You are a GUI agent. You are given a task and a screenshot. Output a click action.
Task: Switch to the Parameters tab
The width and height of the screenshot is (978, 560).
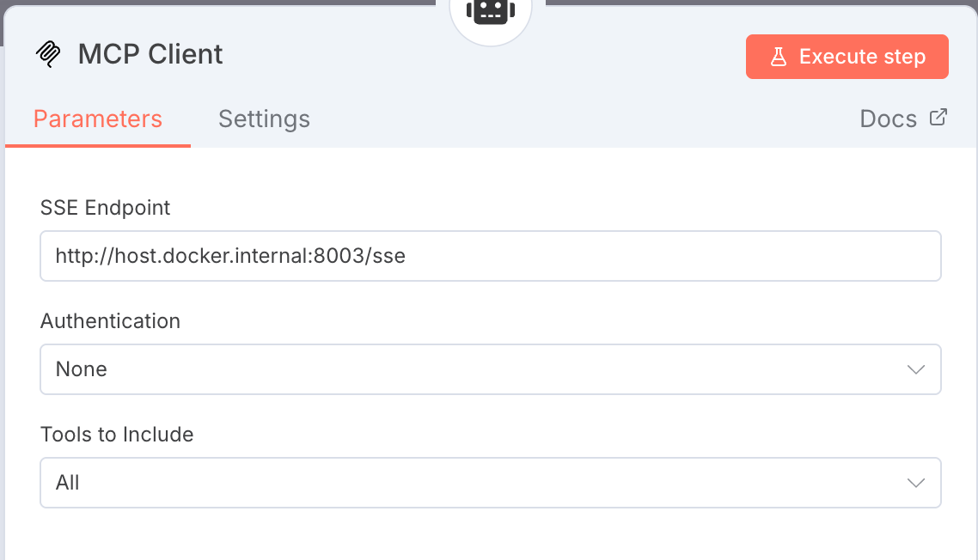coord(98,119)
